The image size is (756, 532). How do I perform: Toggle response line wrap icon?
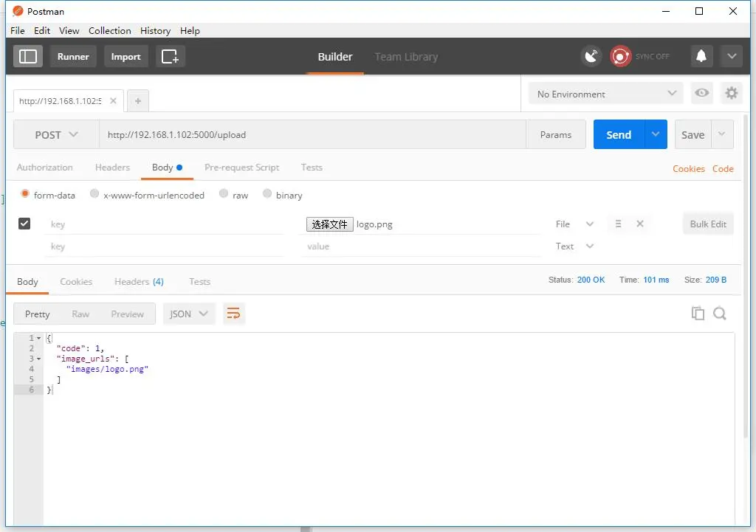233,314
